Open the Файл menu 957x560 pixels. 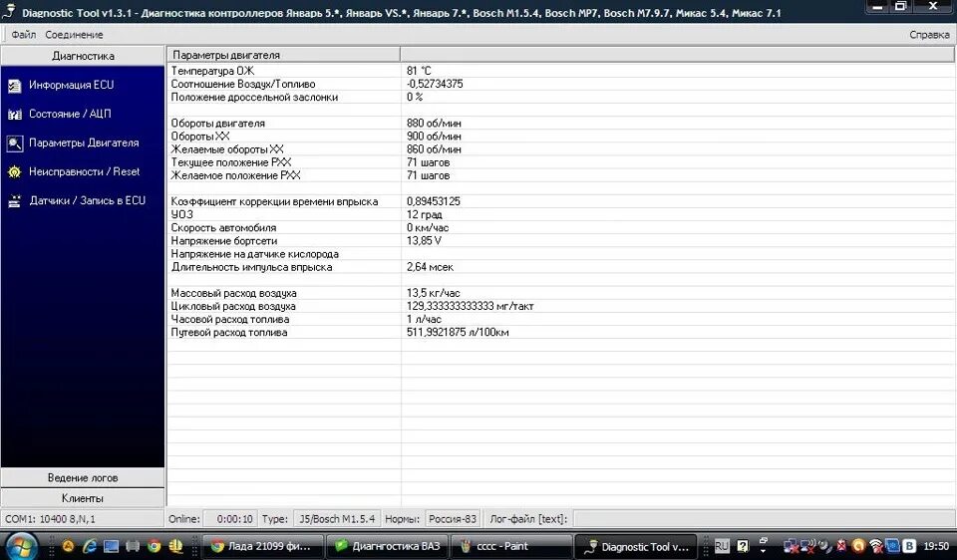pos(23,35)
